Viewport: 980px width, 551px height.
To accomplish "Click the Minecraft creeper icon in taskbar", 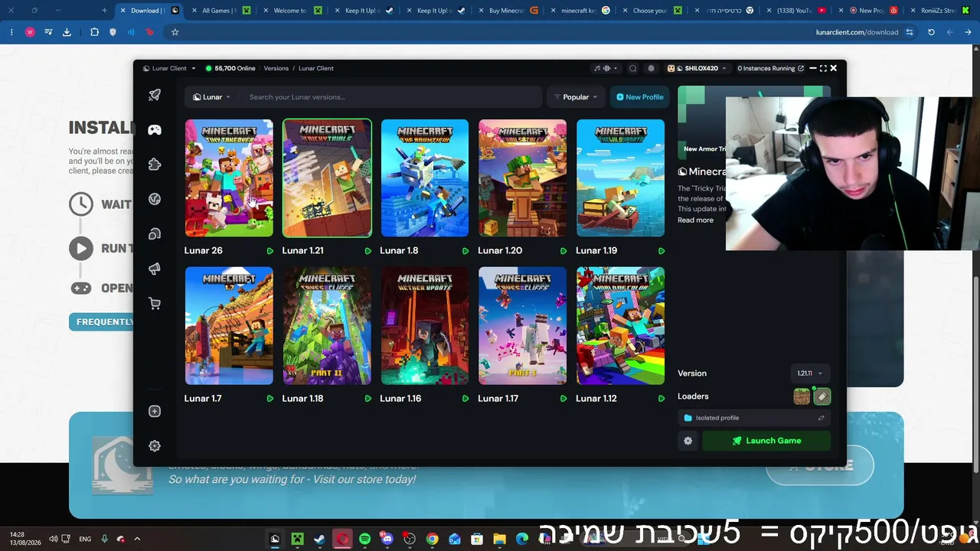I will coord(297,539).
